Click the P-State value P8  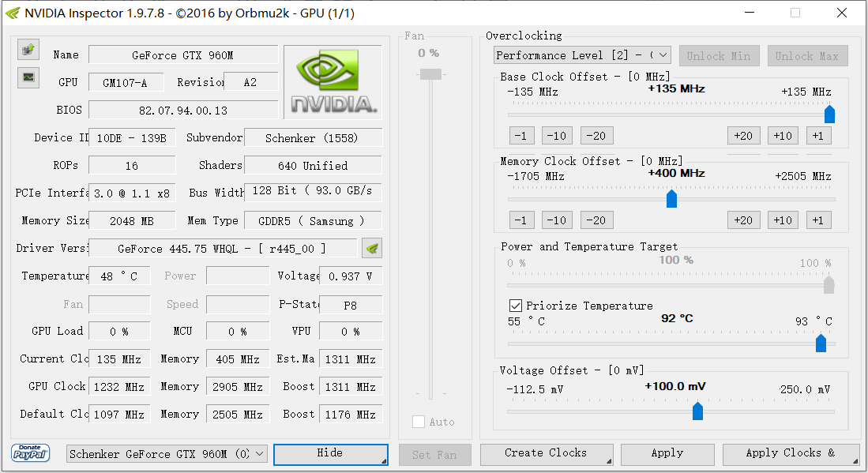click(x=351, y=305)
